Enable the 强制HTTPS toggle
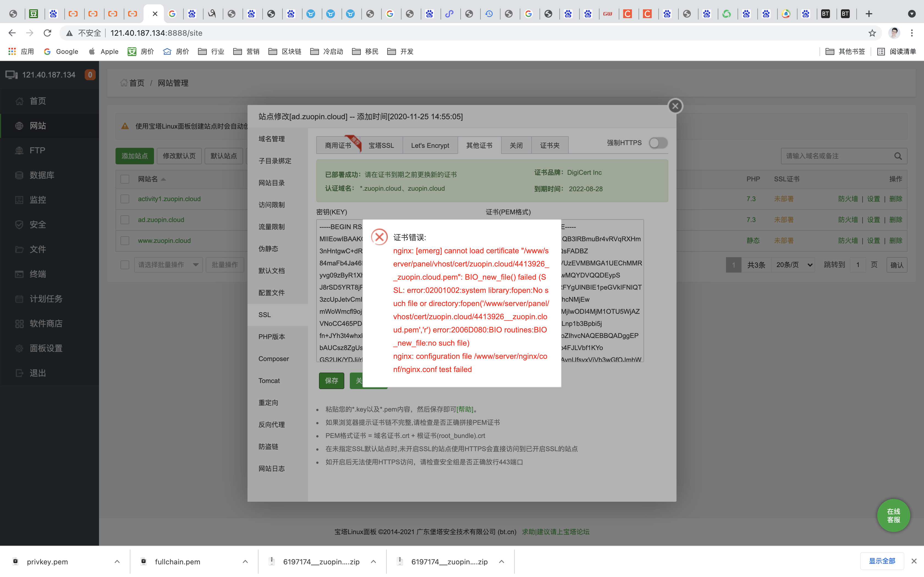 658,143
